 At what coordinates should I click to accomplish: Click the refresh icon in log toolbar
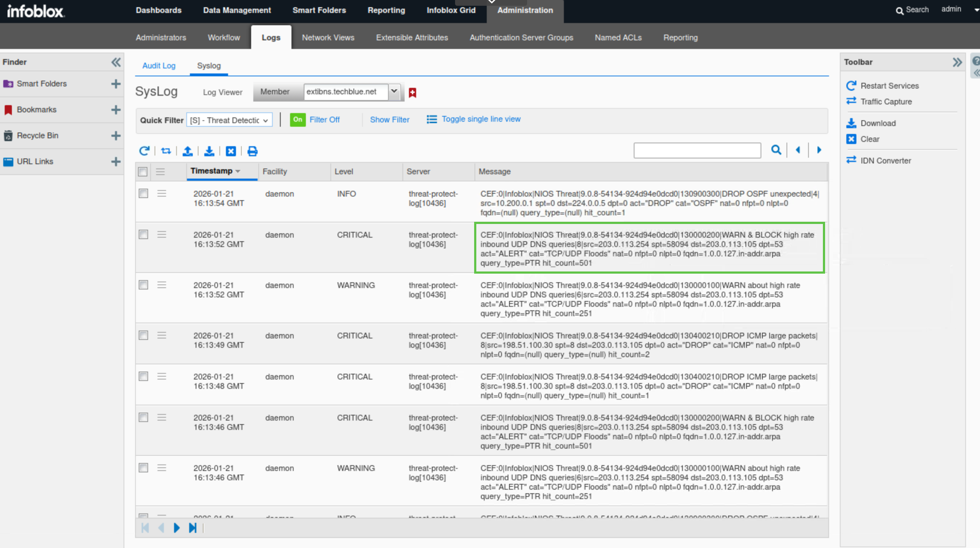click(x=144, y=151)
